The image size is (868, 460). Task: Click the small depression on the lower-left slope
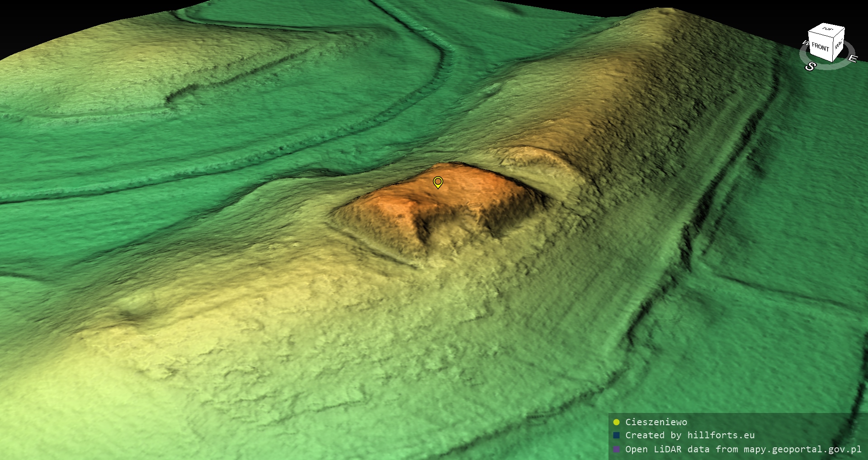pos(133,312)
